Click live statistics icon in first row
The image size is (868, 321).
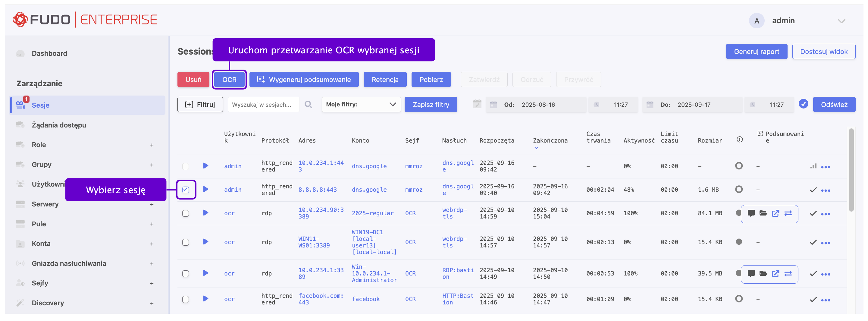(x=813, y=166)
